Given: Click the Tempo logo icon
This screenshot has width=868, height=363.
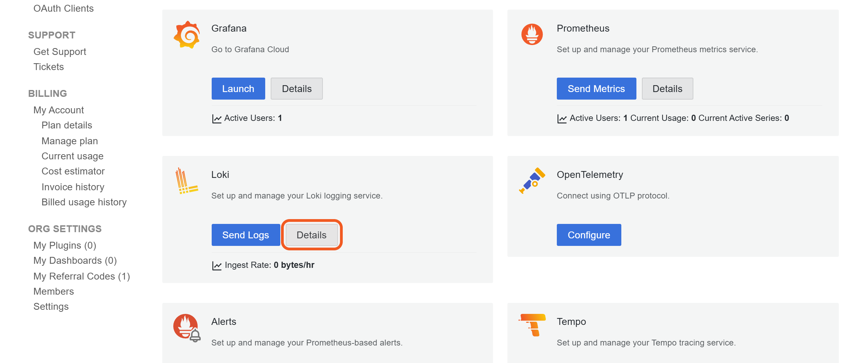Looking at the screenshot, I should (x=532, y=325).
